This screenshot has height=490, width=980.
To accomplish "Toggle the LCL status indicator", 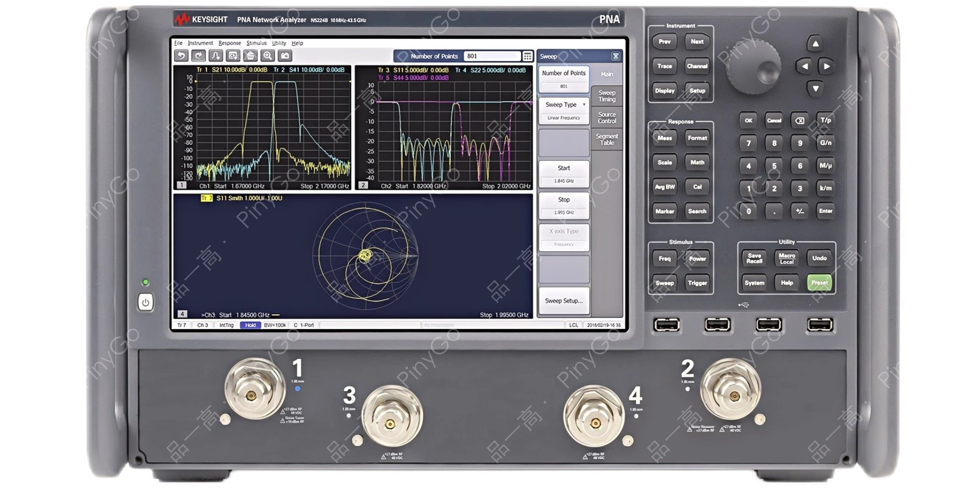I will 573,325.
